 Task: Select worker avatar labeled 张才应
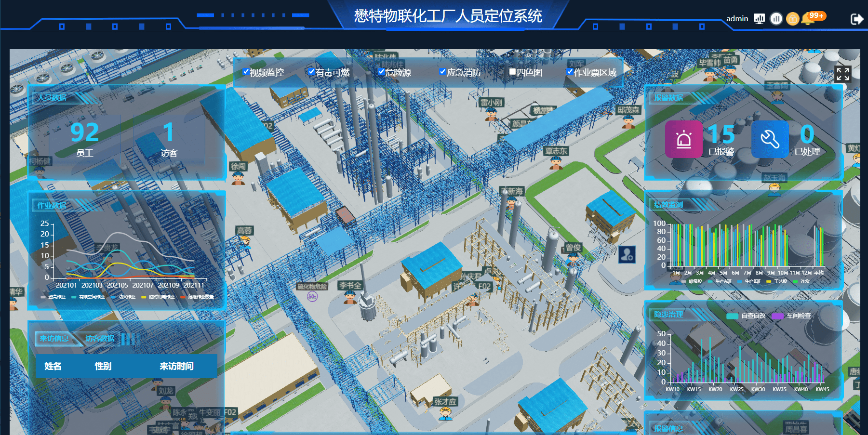click(x=445, y=413)
